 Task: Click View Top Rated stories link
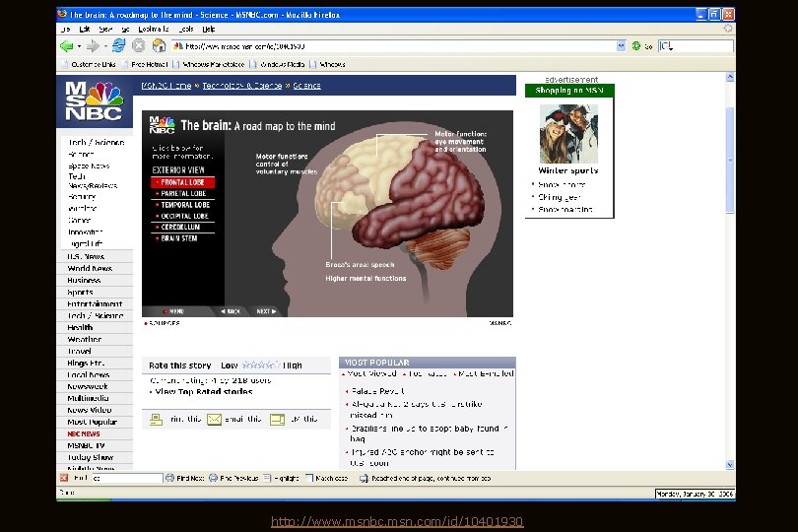point(204,391)
